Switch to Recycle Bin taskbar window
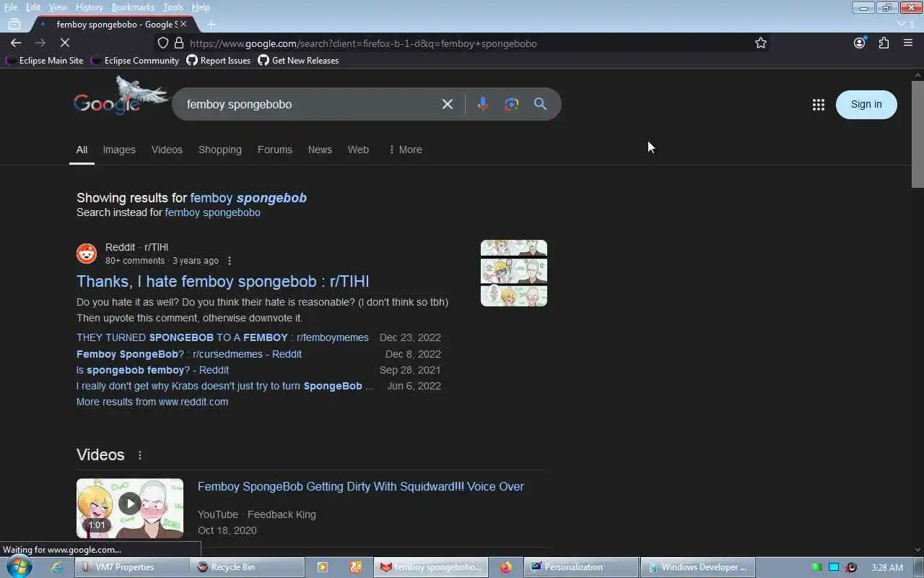The height and width of the screenshot is (578, 924). [x=247, y=567]
